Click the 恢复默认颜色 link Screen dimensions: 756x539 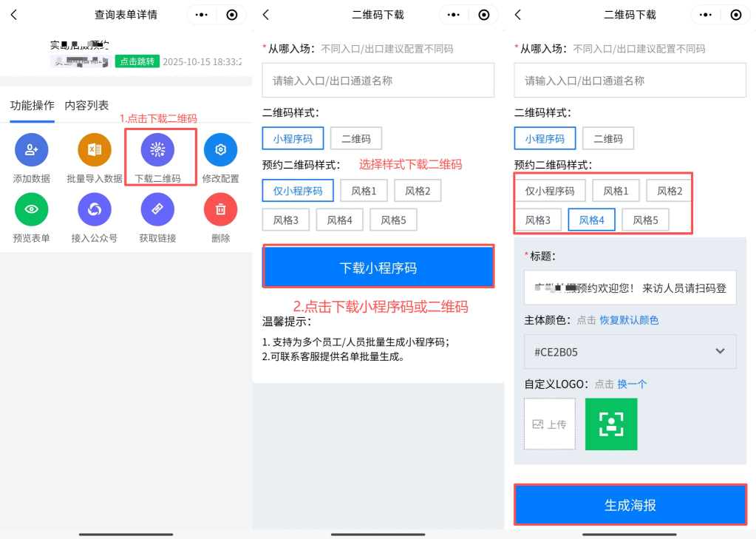[x=629, y=320]
